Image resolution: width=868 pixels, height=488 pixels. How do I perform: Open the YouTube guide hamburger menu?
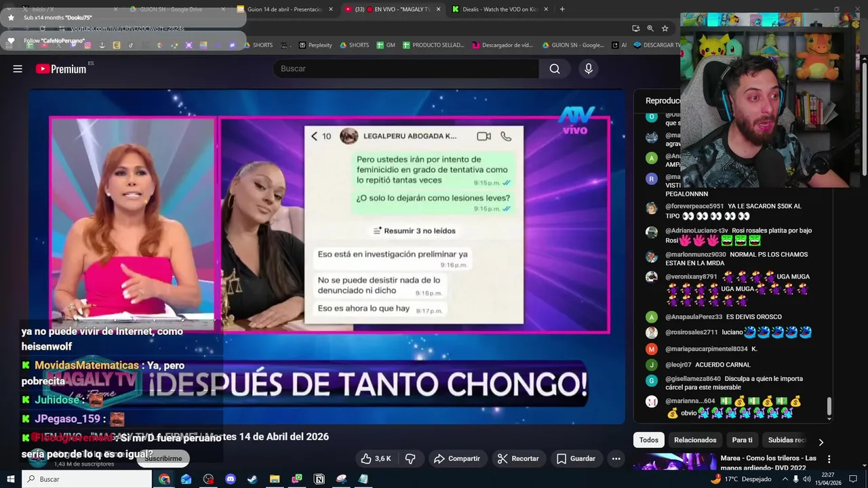[x=18, y=68]
